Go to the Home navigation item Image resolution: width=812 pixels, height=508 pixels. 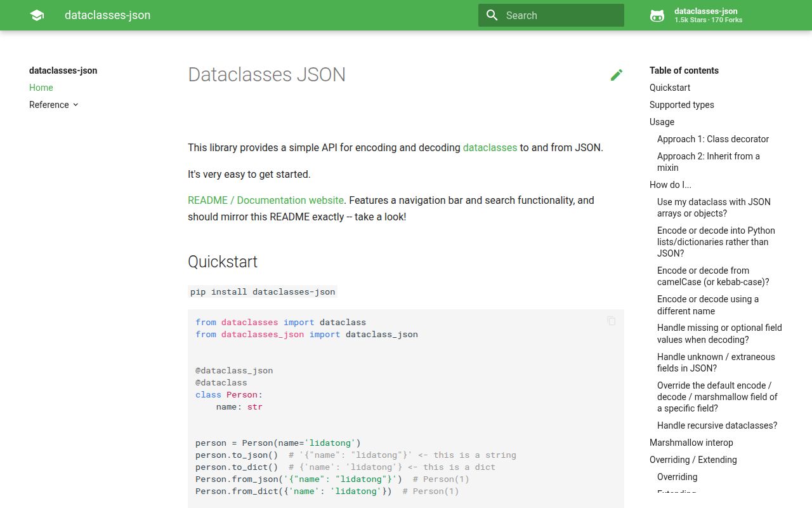41,88
